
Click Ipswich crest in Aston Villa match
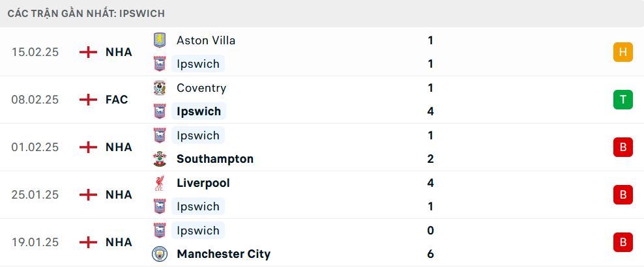159,64
